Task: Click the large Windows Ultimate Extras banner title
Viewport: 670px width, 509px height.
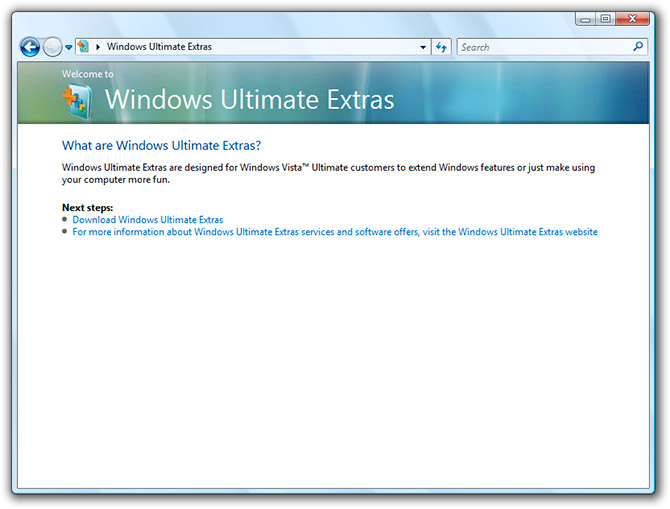Action: [250, 100]
